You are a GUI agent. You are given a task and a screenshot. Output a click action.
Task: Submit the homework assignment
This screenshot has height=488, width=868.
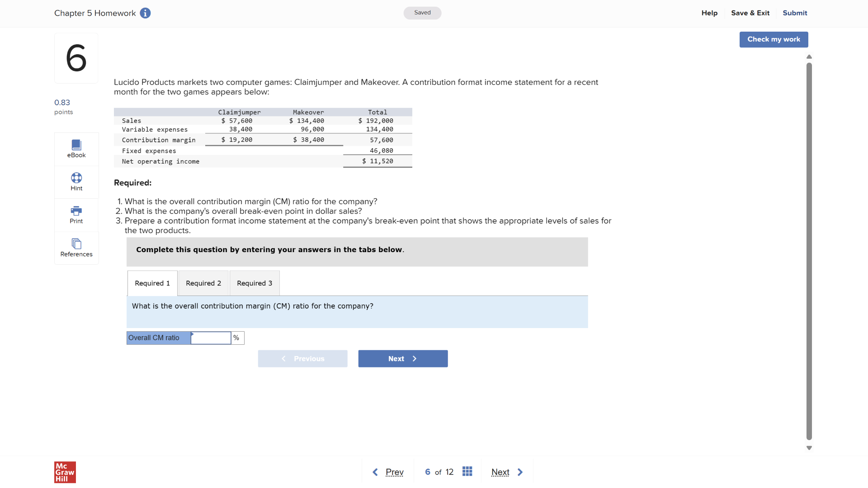tap(795, 13)
